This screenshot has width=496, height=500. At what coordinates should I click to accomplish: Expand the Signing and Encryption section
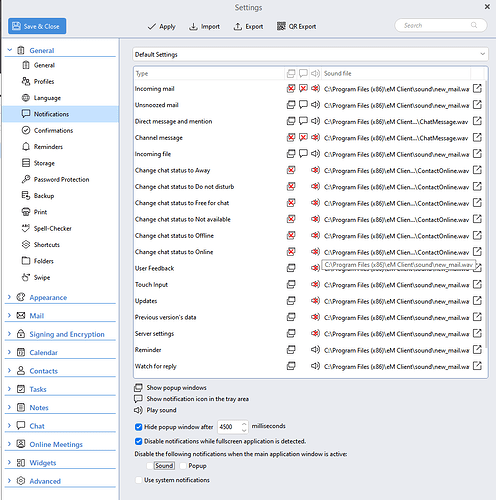pos(9,334)
